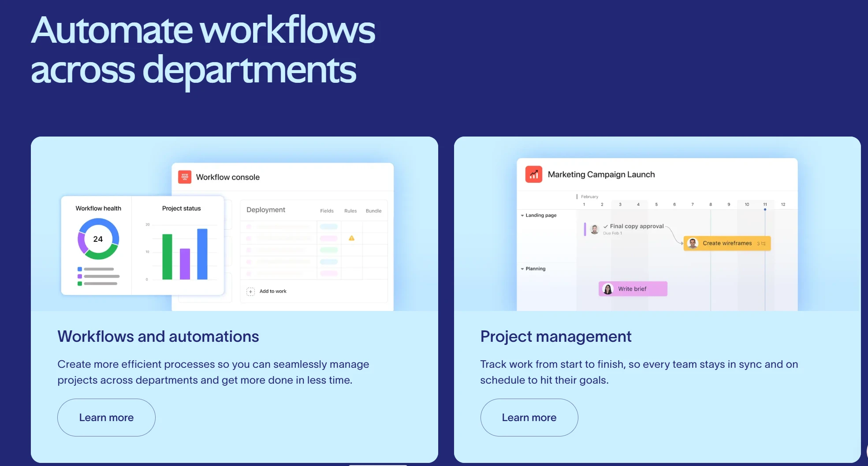Select the Fields column header
Viewport: 868px width, 466px height.
(327, 211)
